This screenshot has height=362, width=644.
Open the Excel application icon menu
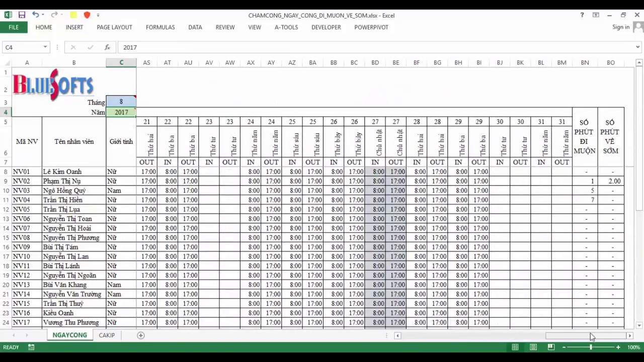click(8, 15)
